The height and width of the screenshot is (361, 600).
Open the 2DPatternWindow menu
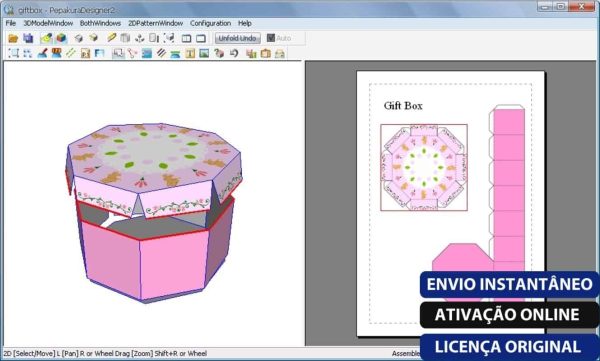click(155, 23)
